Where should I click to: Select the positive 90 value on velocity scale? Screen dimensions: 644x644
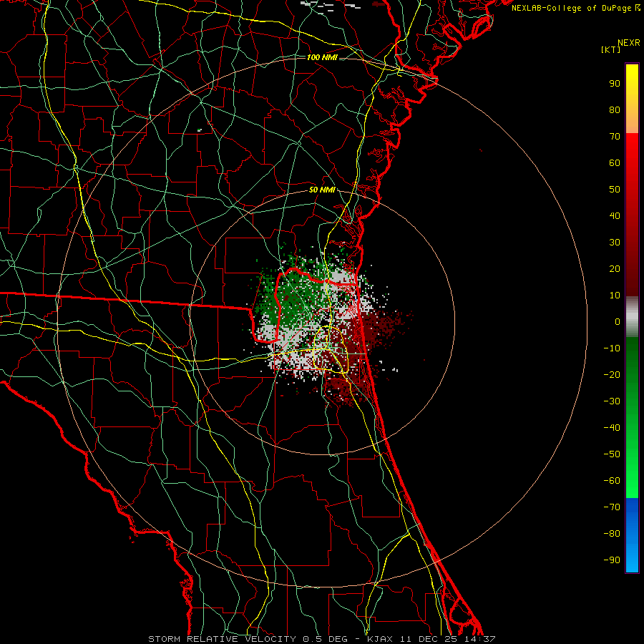(615, 84)
